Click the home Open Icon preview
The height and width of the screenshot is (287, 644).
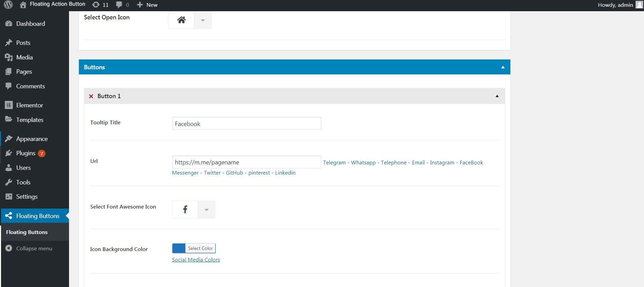[x=181, y=20]
